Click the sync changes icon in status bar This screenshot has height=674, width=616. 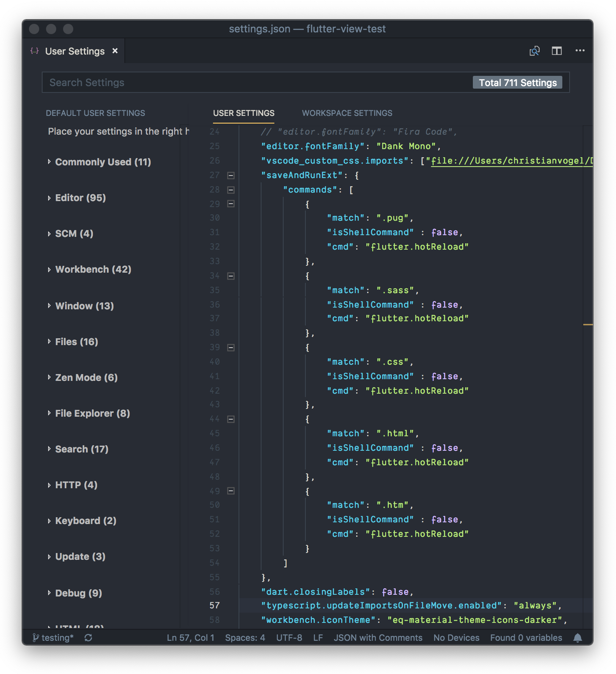88,638
